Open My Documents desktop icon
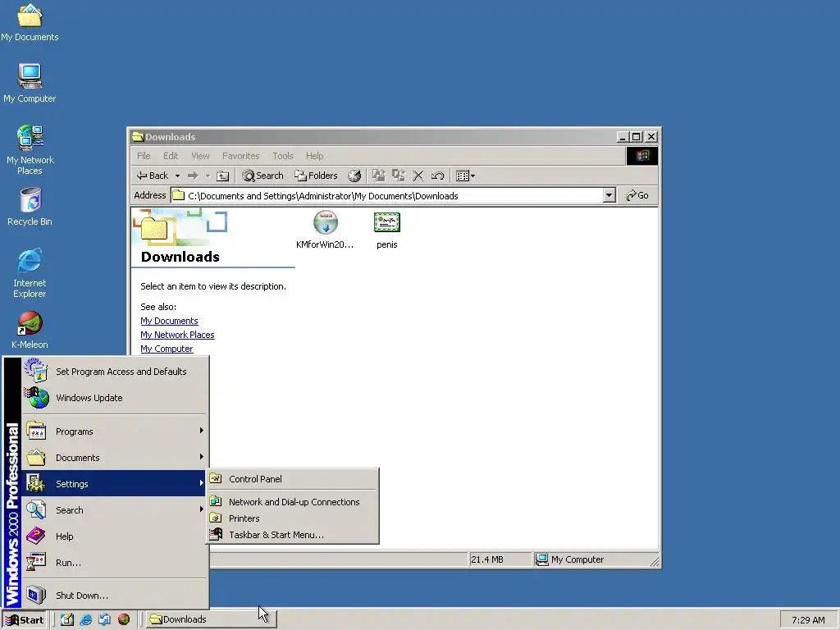The image size is (840, 630). 30,22
